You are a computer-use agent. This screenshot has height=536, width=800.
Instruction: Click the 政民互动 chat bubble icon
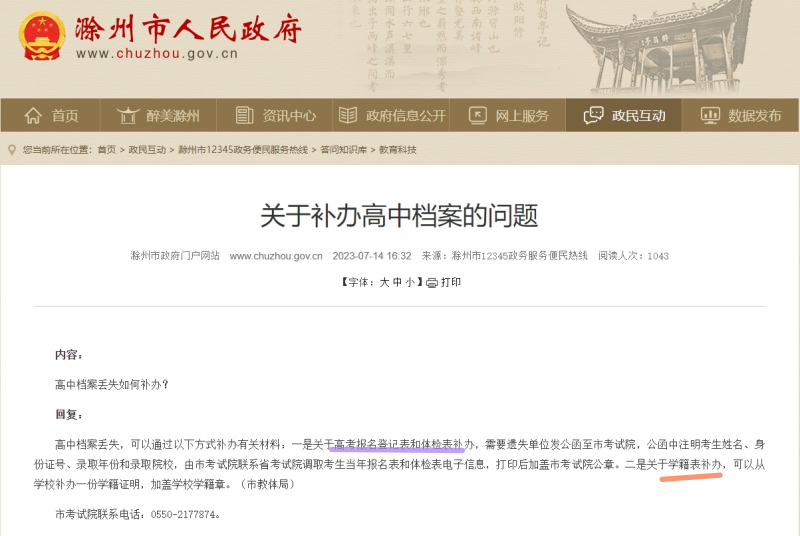tap(593, 116)
